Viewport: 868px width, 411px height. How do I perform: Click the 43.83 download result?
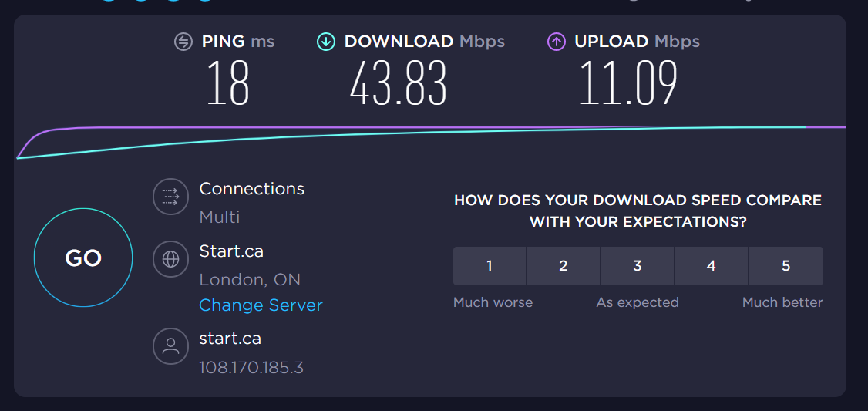399,83
